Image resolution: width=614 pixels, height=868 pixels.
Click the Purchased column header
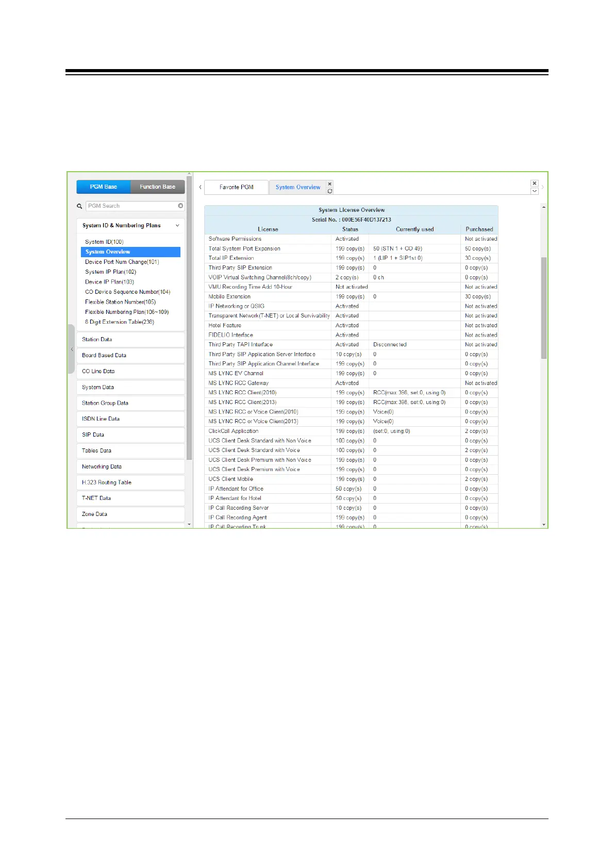(x=479, y=229)
